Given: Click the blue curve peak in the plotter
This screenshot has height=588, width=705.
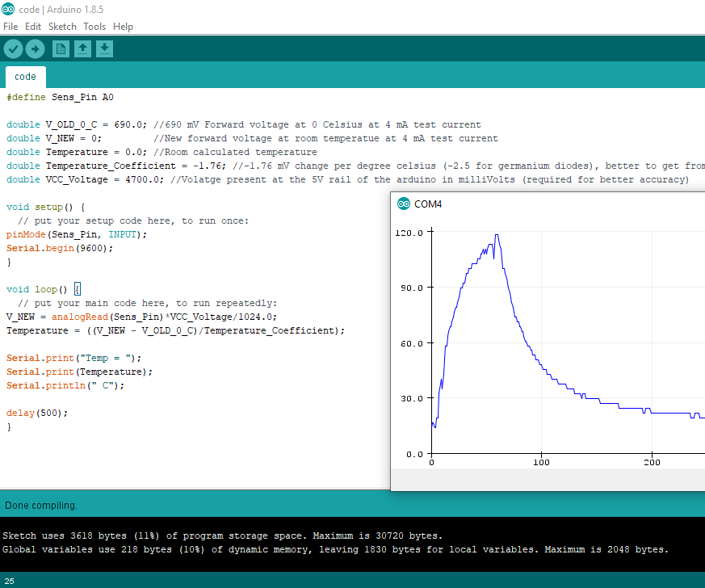Looking at the screenshot, I should [x=497, y=236].
